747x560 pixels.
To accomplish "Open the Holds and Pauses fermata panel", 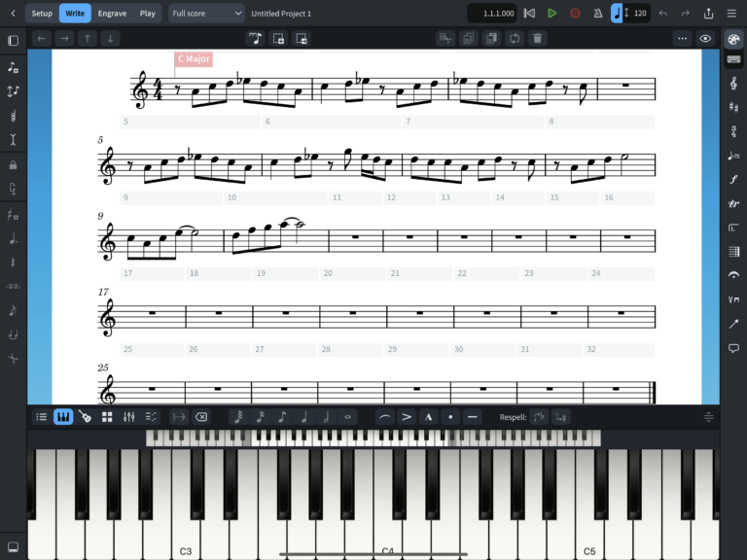I will point(733,275).
